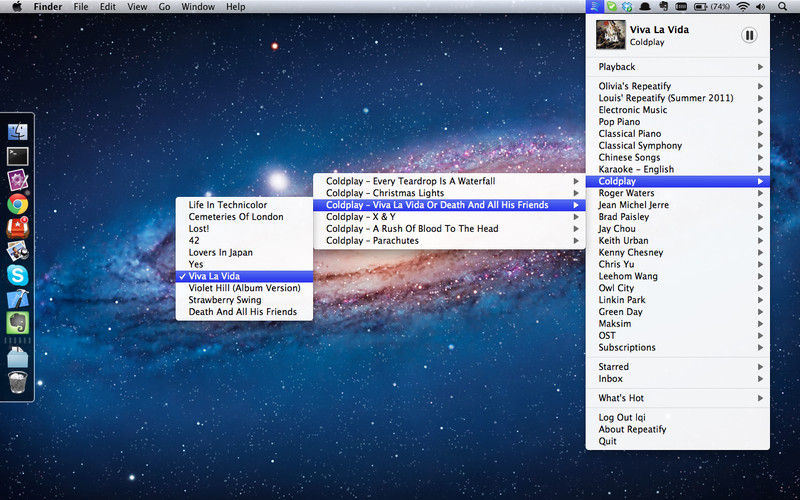The width and height of the screenshot is (800, 500).
Task: Launch Evernote from the dock
Action: pos(17,322)
